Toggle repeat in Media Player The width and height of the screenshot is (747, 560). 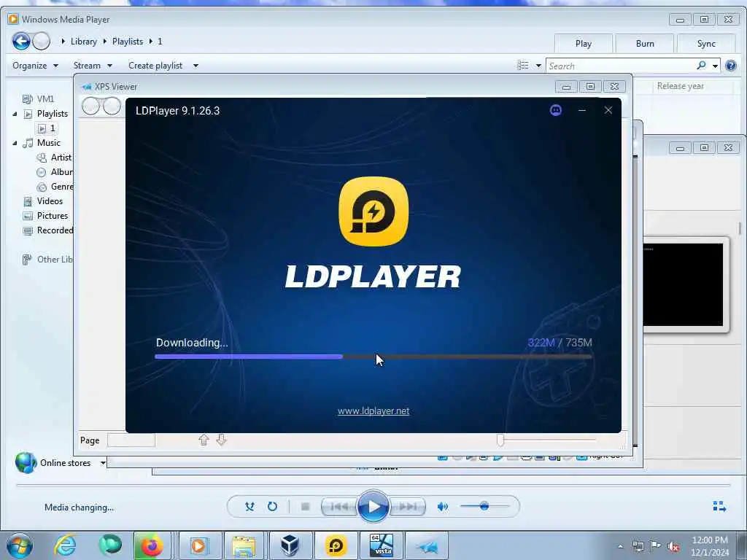point(272,507)
